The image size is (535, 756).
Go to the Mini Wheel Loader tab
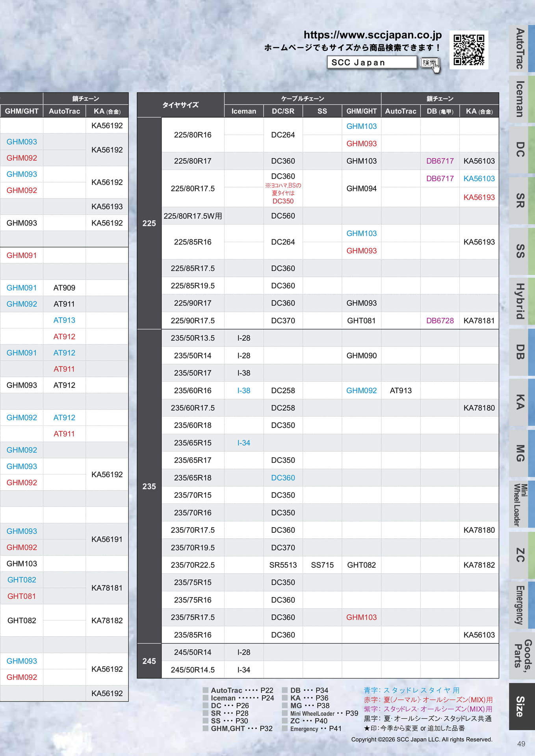[x=521, y=504]
